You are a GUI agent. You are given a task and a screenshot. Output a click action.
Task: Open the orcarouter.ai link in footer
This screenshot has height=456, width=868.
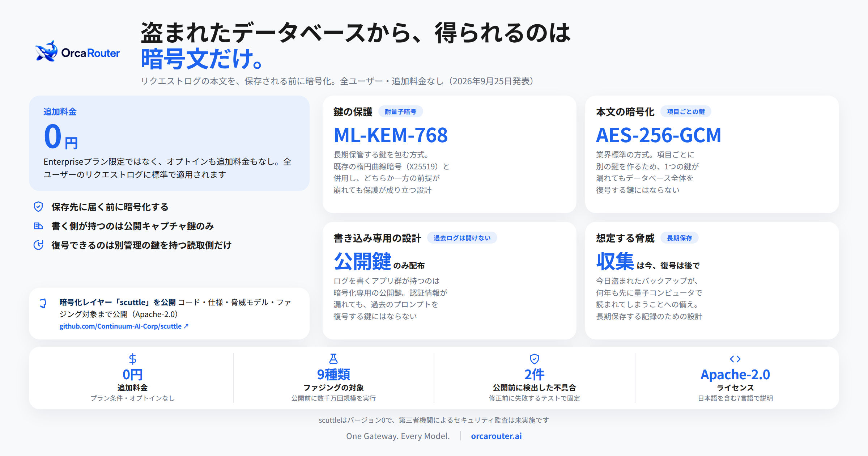point(496,436)
